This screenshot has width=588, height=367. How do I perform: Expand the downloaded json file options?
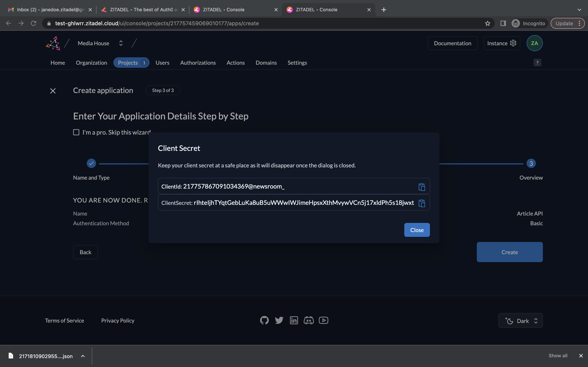pyautogui.click(x=83, y=356)
